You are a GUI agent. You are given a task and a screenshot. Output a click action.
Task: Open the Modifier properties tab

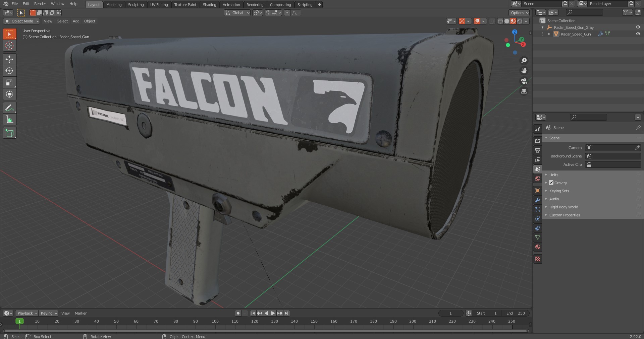538,200
